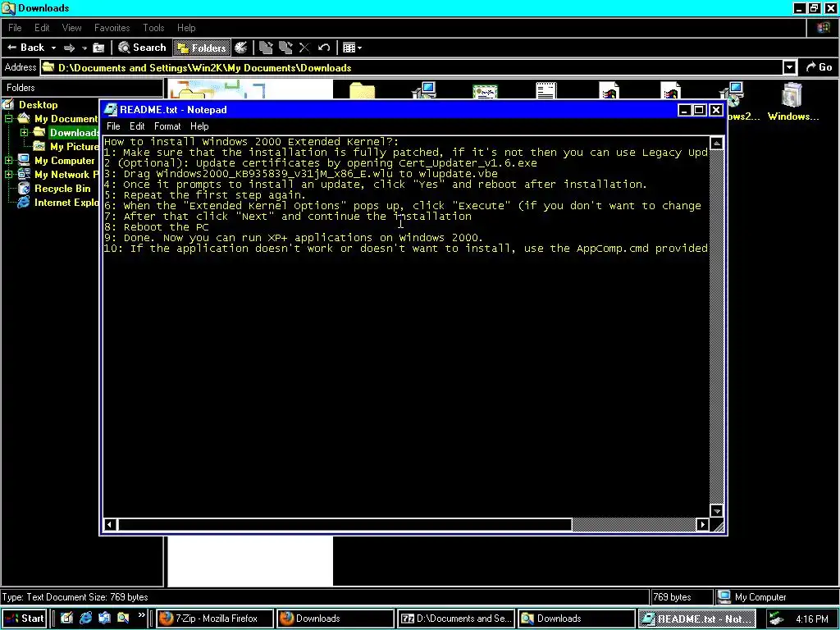Launch Internet Explorer from quick launch

(x=85, y=619)
